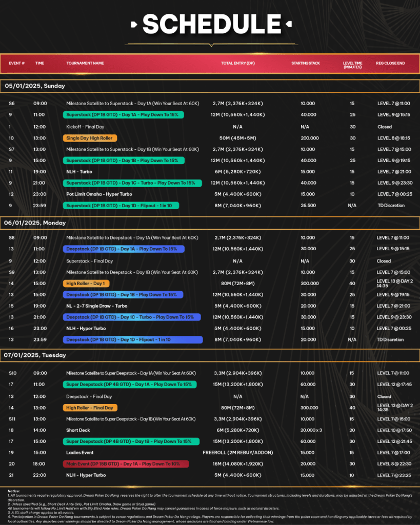Click the Superstack - Final Day tournament name

[89, 261]
